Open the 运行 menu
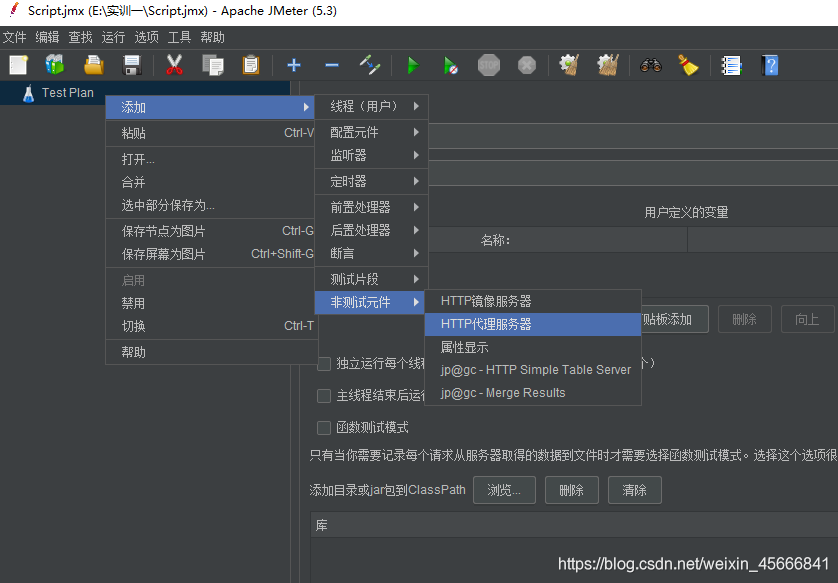The height and width of the screenshot is (583, 838). pyautogui.click(x=113, y=37)
